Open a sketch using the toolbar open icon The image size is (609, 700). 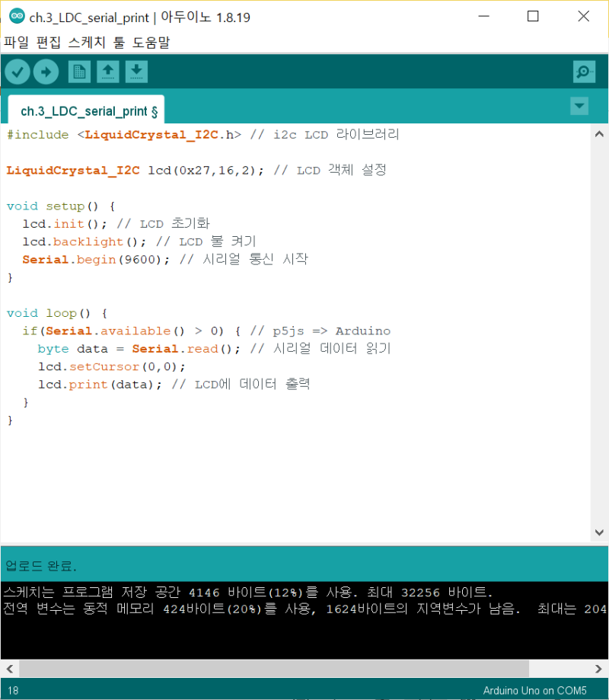[x=107, y=71]
